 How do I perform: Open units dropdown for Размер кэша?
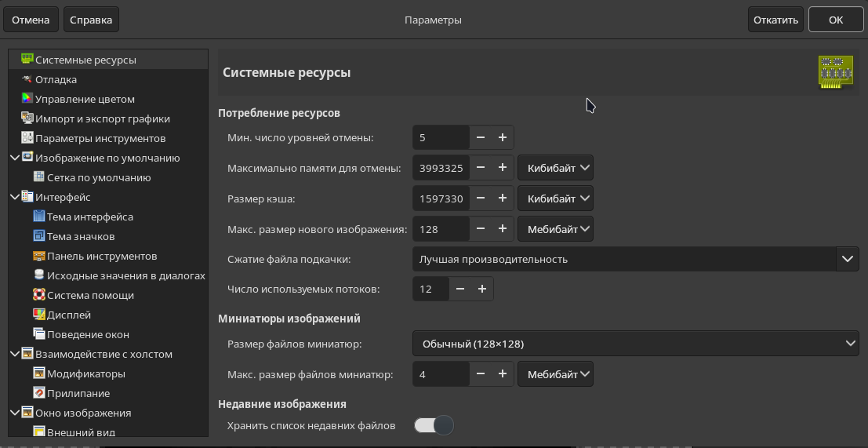point(555,199)
